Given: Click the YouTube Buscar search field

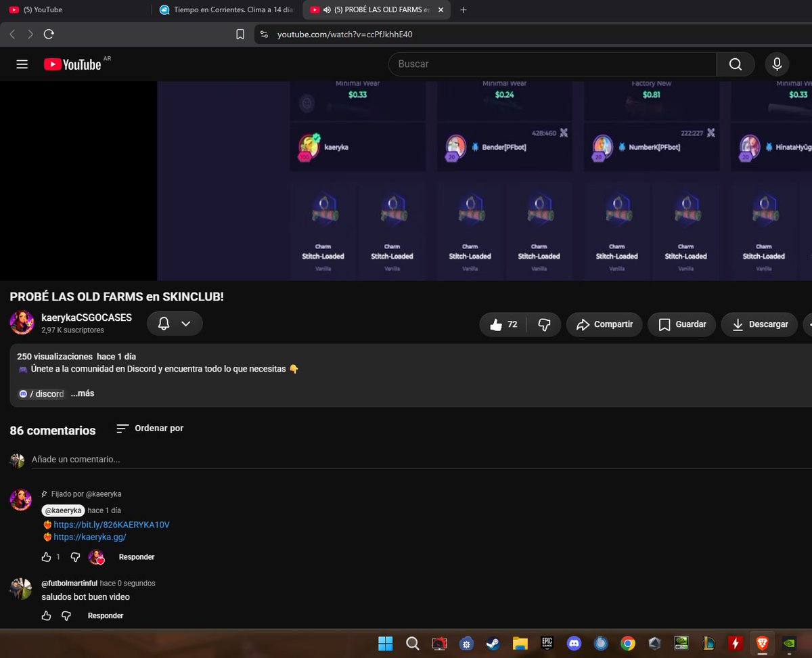Looking at the screenshot, I should click(x=552, y=64).
